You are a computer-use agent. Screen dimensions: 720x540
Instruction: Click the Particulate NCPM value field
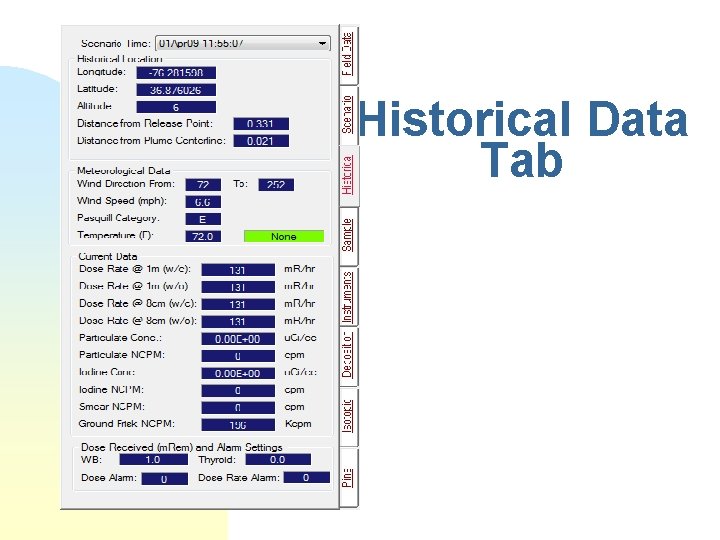[x=238, y=356]
